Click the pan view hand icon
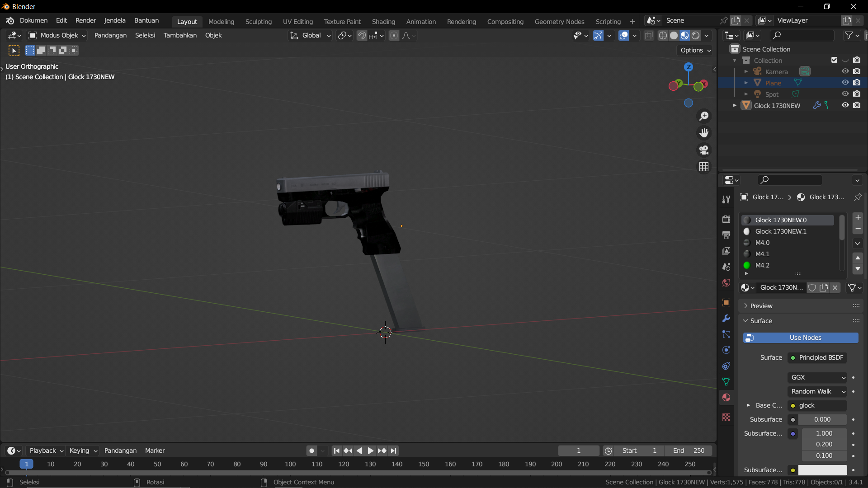Image resolution: width=868 pixels, height=488 pixels. point(704,133)
